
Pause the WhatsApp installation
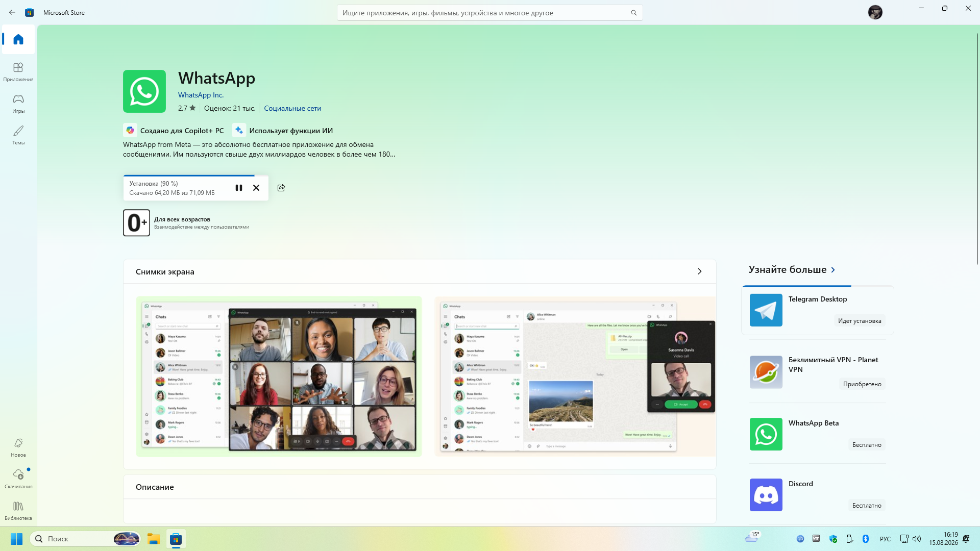coord(238,188)
